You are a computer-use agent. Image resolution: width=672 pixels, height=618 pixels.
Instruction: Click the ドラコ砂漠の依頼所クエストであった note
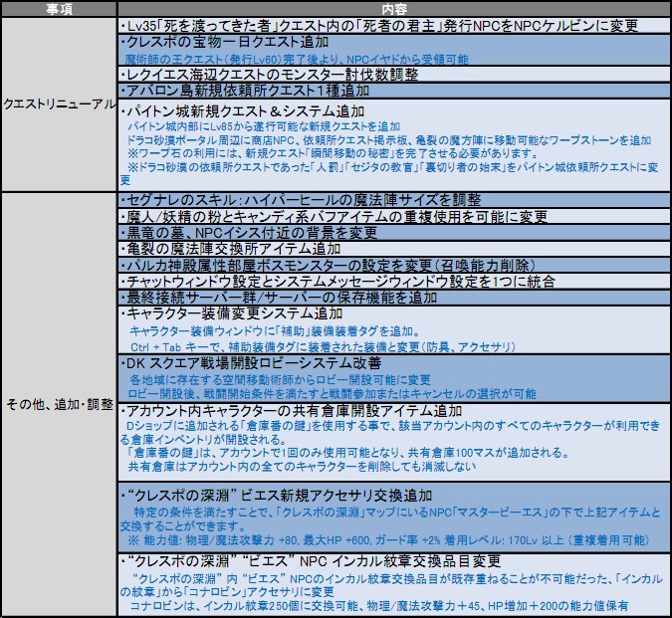click(x=389, y=173)
